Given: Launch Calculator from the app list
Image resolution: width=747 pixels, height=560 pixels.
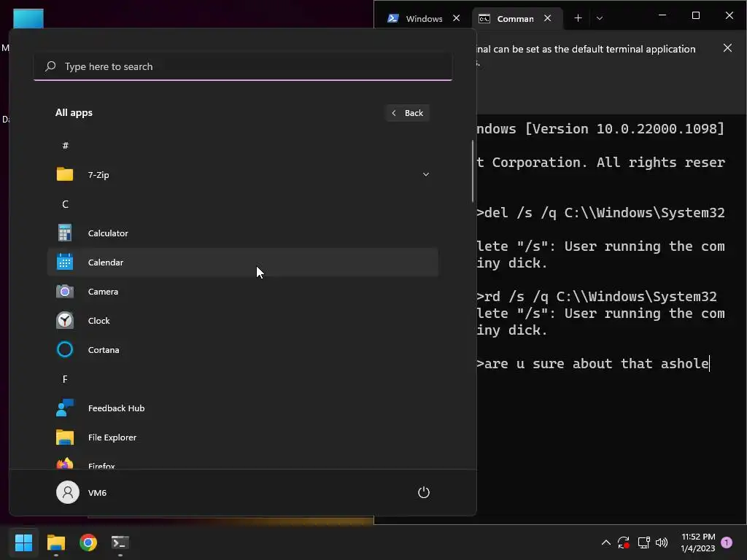Looking at the screenshot, I should [242, 233].
